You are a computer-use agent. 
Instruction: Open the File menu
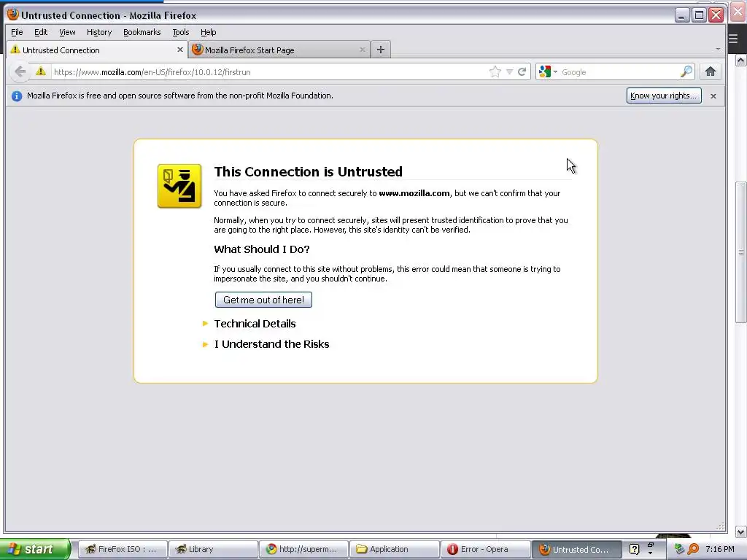pyautogui.click(x=17, y=32)
